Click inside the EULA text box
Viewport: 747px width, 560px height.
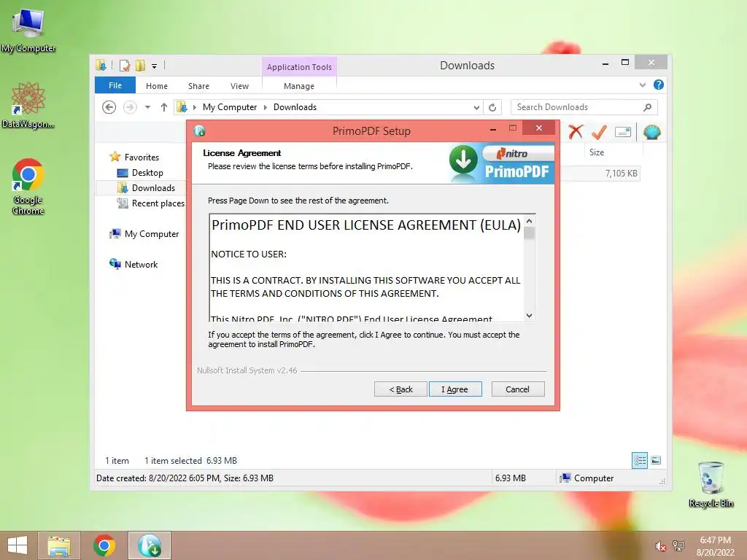[367, 268]
